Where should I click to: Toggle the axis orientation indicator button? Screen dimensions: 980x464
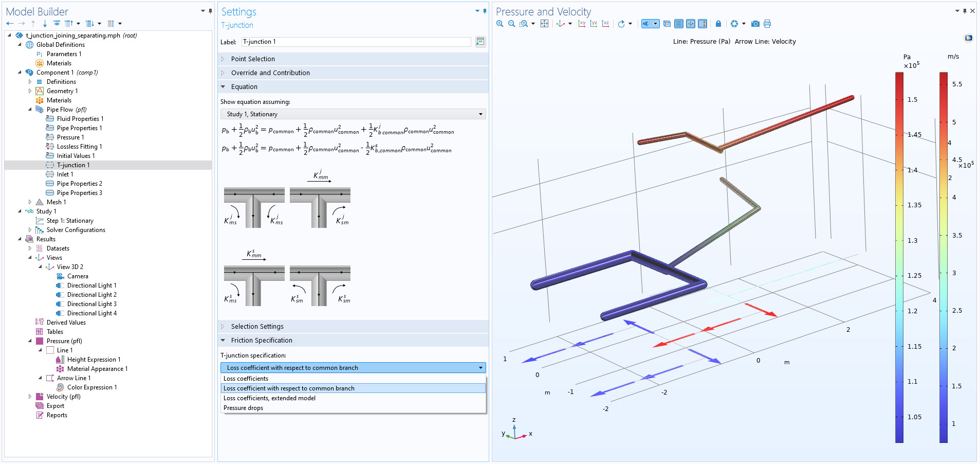[x=691, y=24]
